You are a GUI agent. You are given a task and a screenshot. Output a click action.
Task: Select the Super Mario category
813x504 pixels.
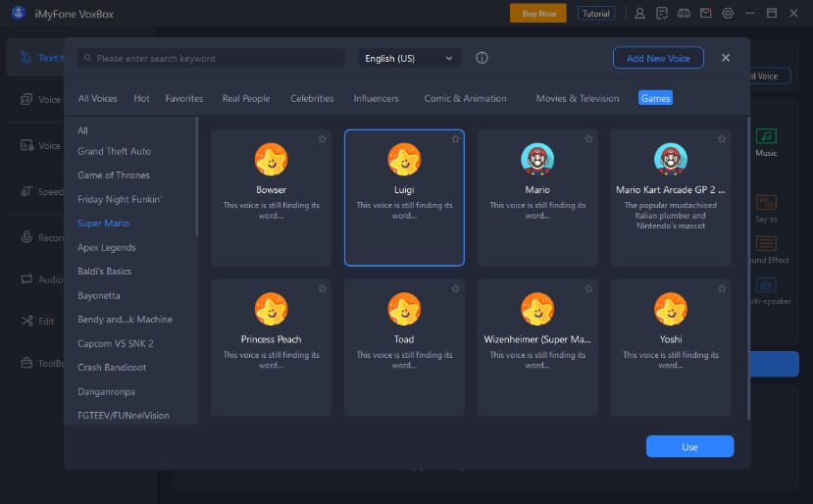click(x=103, y=223)
